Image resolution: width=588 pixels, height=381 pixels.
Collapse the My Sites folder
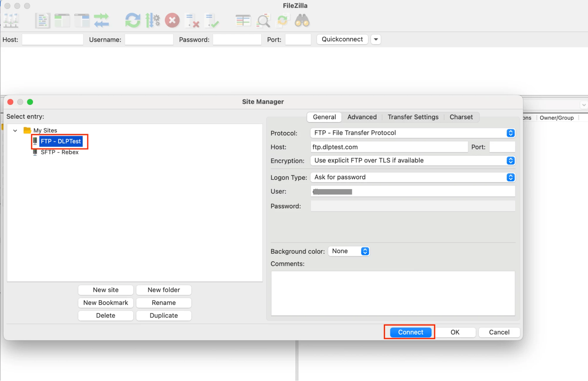pos(15,130)
